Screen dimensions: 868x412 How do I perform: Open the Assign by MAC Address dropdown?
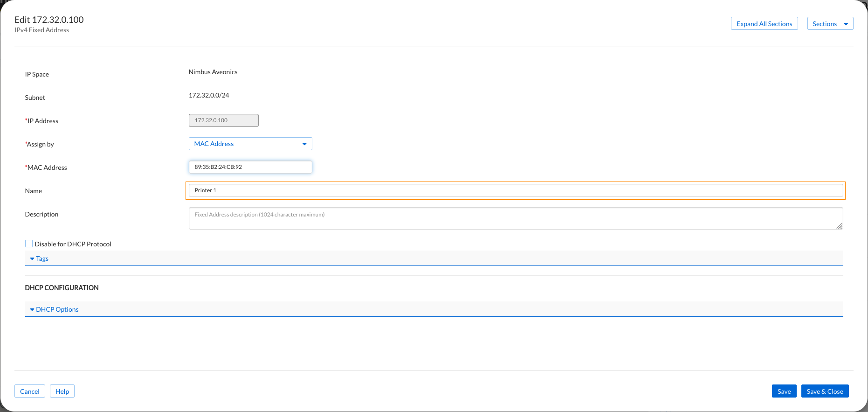click(x=250, y=144)
